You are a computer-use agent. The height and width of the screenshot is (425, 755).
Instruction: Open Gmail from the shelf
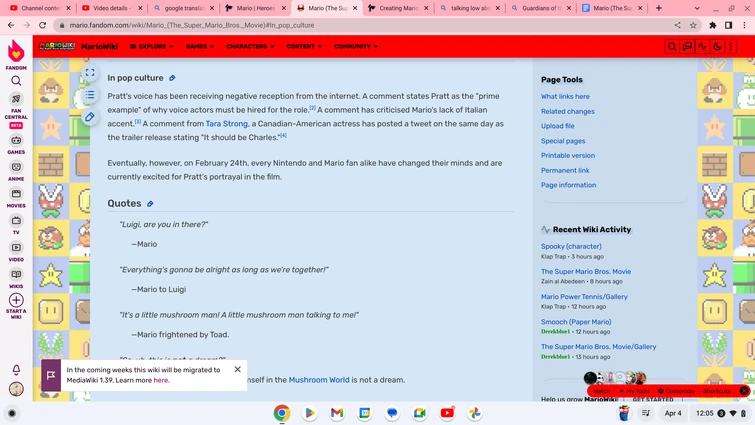point(337,413)
